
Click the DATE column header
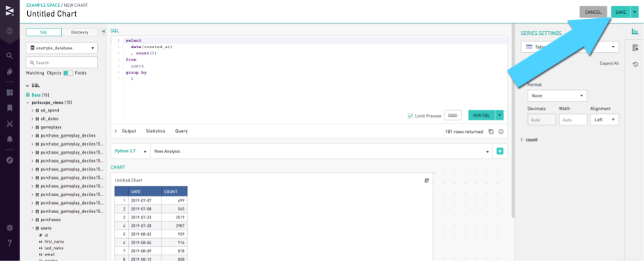click(x=145, y=191)
